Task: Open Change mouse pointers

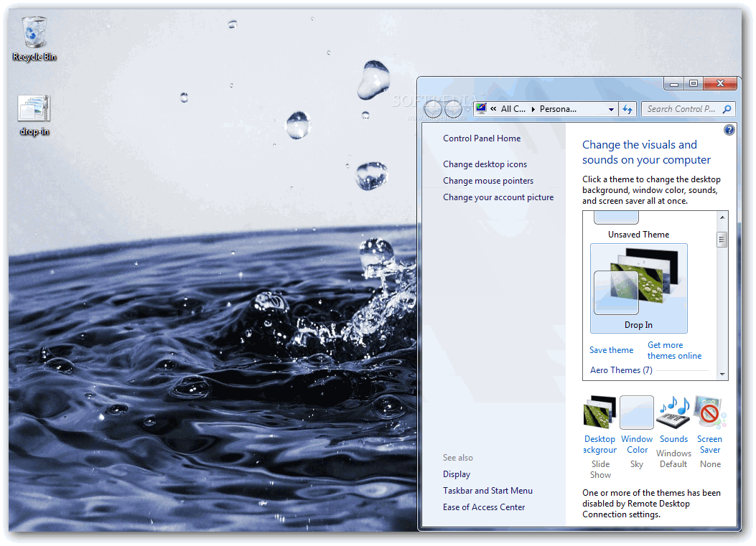Action: 488,181
